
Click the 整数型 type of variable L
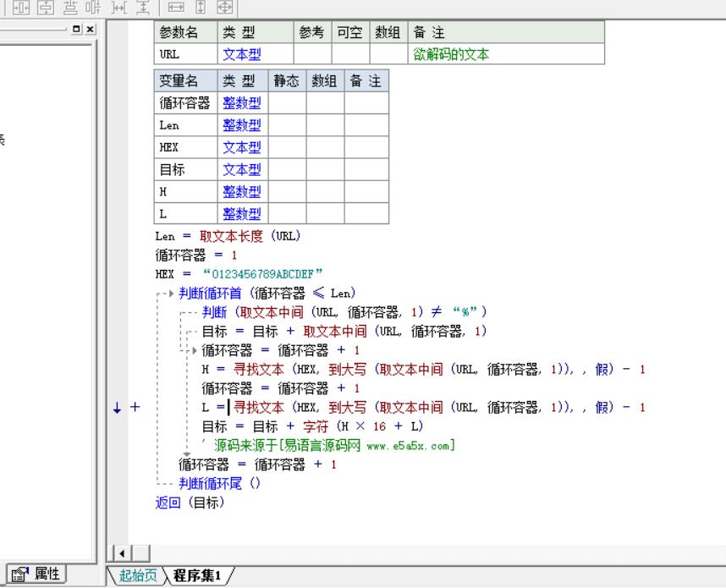(242, 214)
